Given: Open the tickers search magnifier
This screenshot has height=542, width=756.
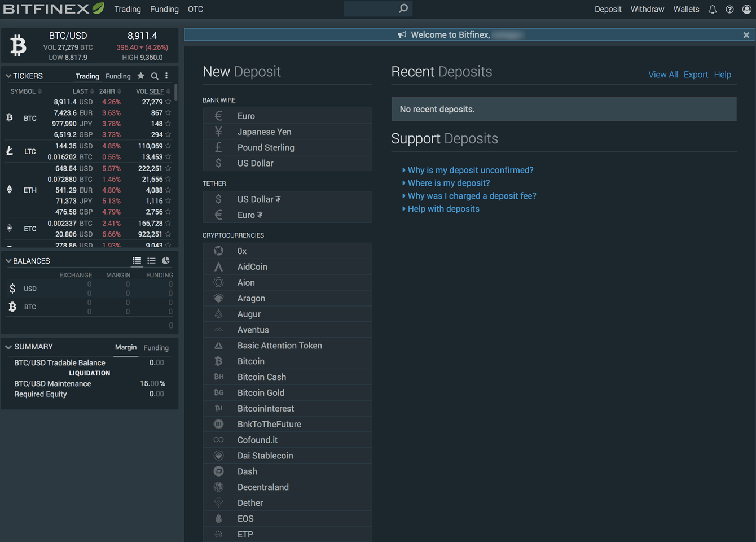Looking at the screenshot, I should tap(154, 76).
